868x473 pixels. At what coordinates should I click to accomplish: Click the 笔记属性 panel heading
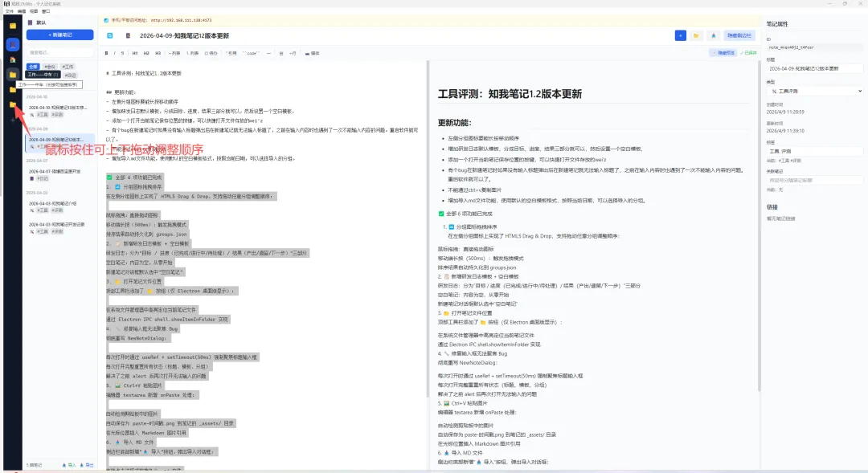tap(776, 24)
